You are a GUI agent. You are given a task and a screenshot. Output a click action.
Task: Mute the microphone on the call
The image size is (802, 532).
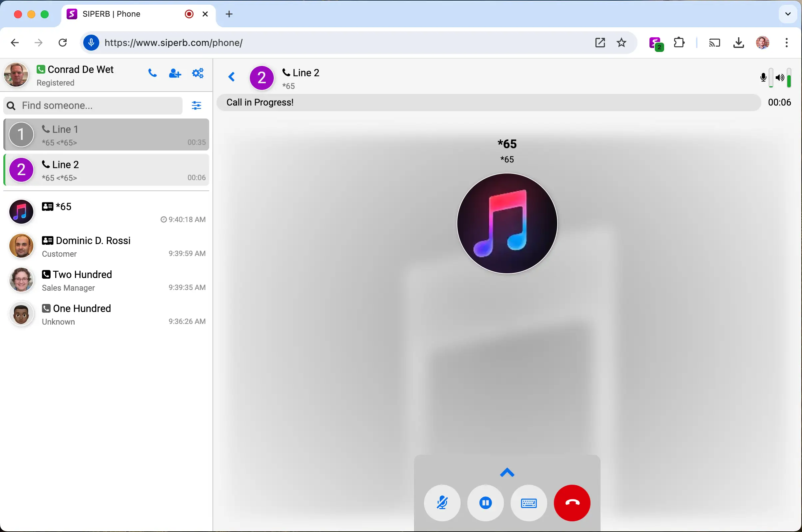(442, 503)
